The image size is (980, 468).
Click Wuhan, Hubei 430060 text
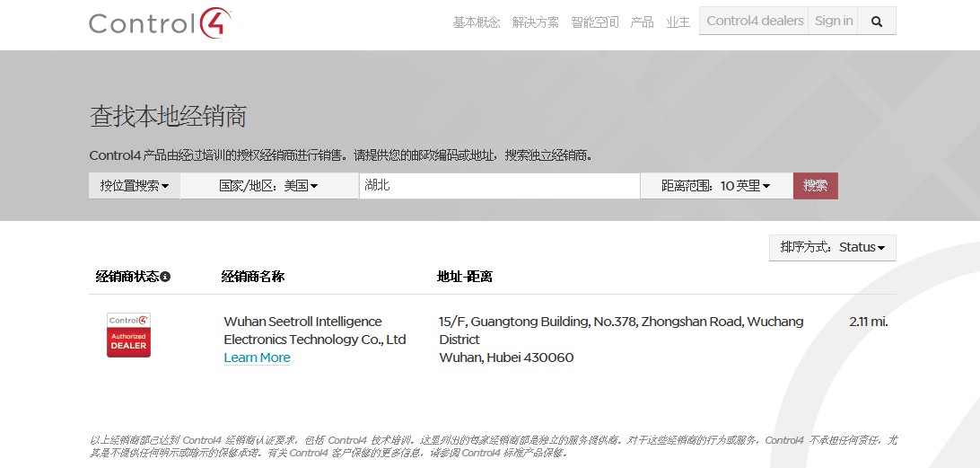click(x=506, y=358)
